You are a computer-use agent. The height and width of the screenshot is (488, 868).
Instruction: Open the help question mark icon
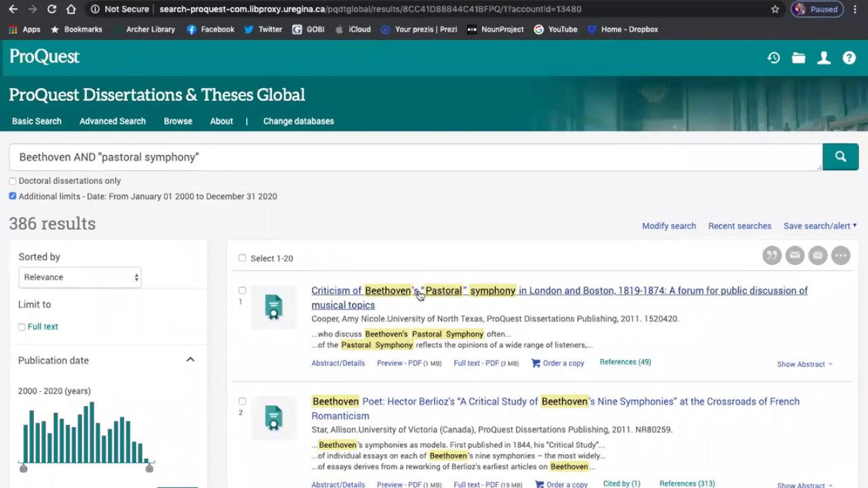pyautogui.click(x=849, y=58)
